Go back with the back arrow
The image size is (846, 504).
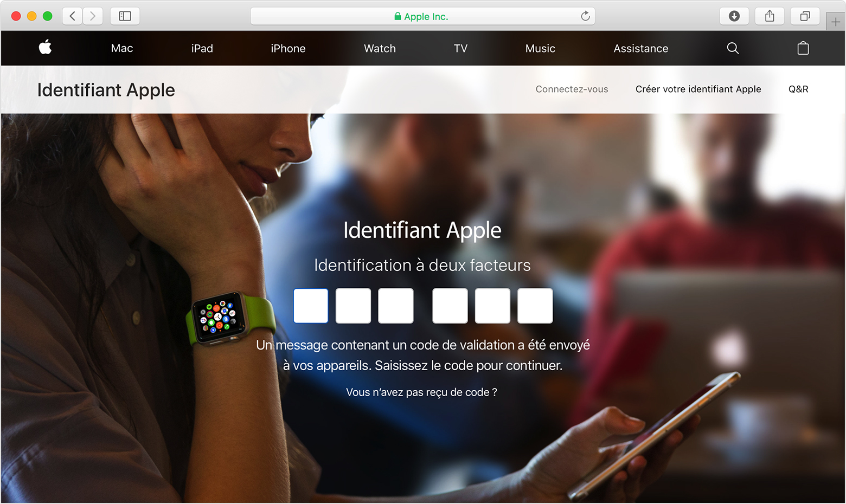tap(73, 16)
